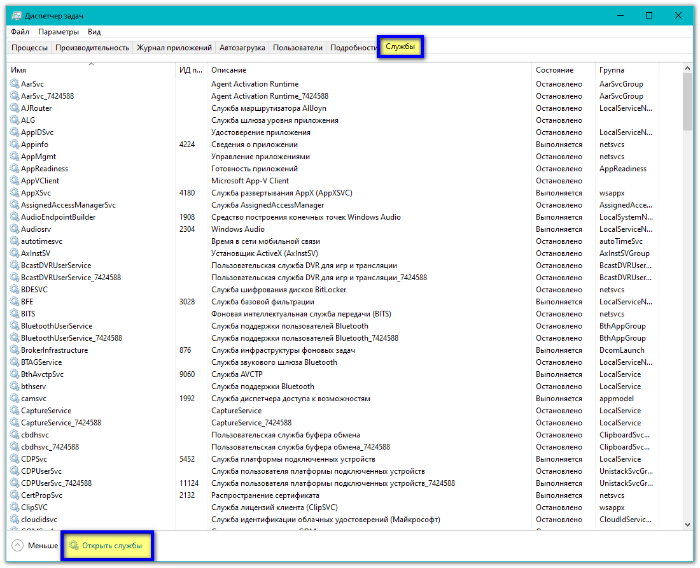The height and width of the screenshot is (568, 700).
Task: Switch to the Процессы tab
Action: [30, 47]
